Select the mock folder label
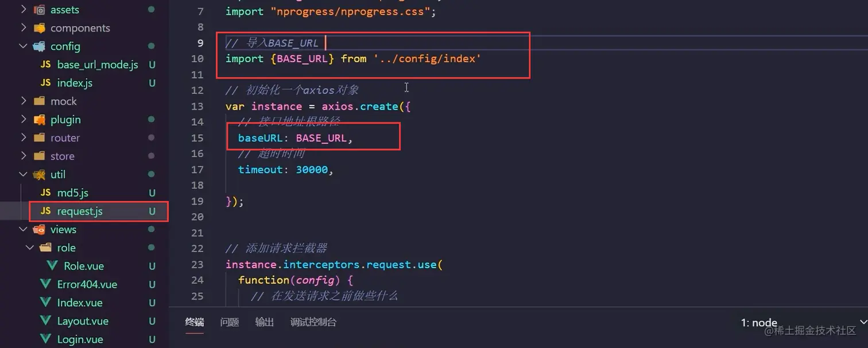This screenshot has height=348, width=868. [x=63, y=101]
